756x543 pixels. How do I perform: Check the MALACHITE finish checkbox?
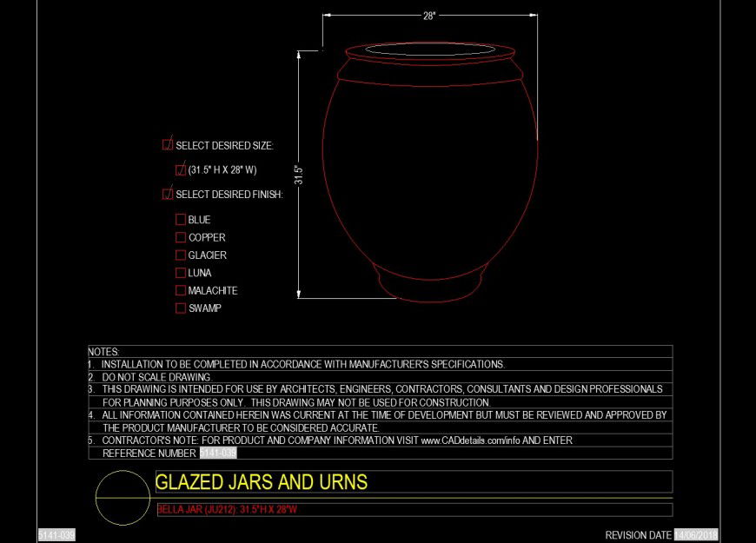point(181,290)
